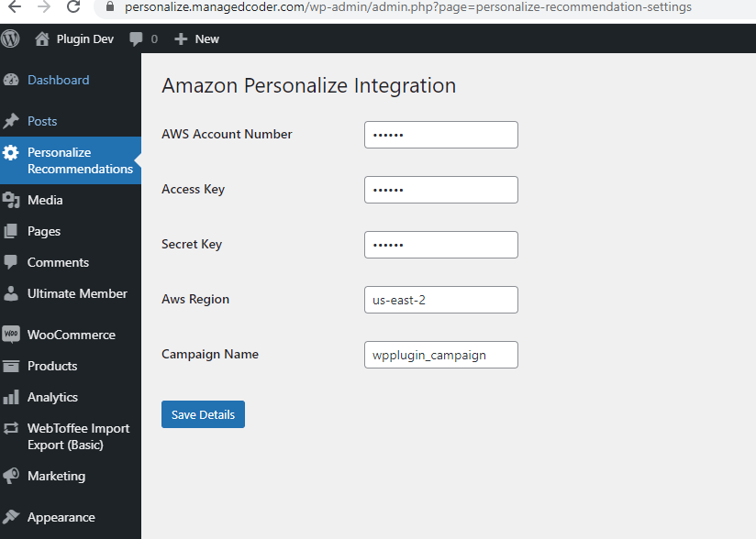Screen dimensions: 756x539
Task: Open Pages in the sidebar menu
Action: point(44,231)
